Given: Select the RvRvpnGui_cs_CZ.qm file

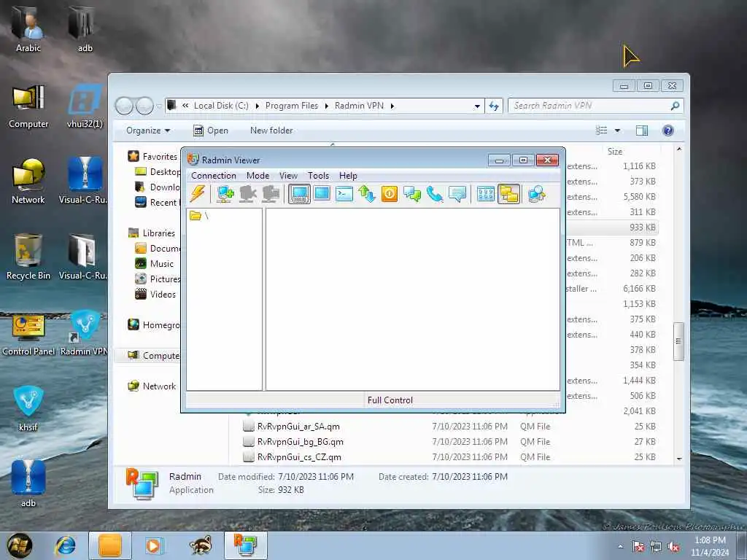Looking at the screenshot, I should coord(299,457).
